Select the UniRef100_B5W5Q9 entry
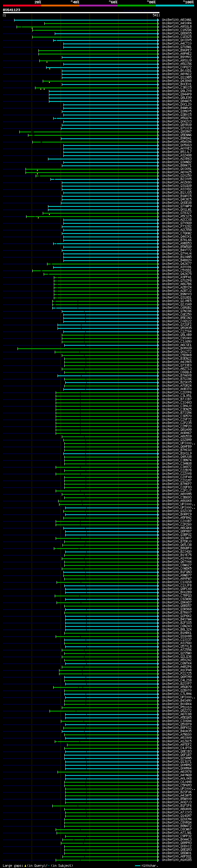This screenshot has width=197, height=868. click(177, 247)
